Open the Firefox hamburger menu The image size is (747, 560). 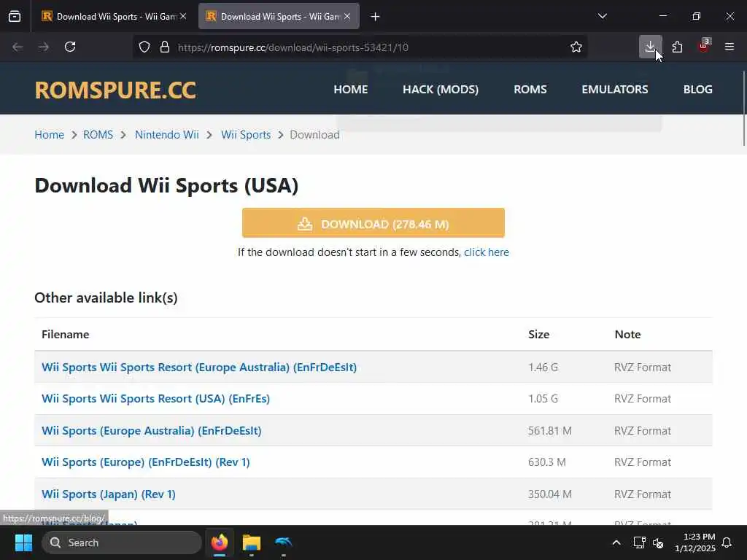(729, 47)
